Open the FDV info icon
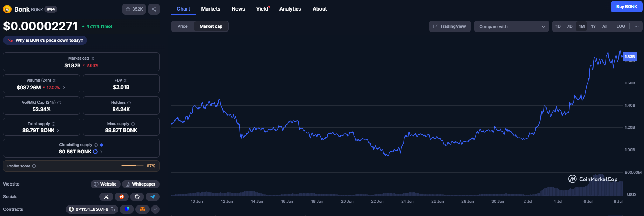Image resolution: width=644 pixels, height=216 pixels. (126, 81)
